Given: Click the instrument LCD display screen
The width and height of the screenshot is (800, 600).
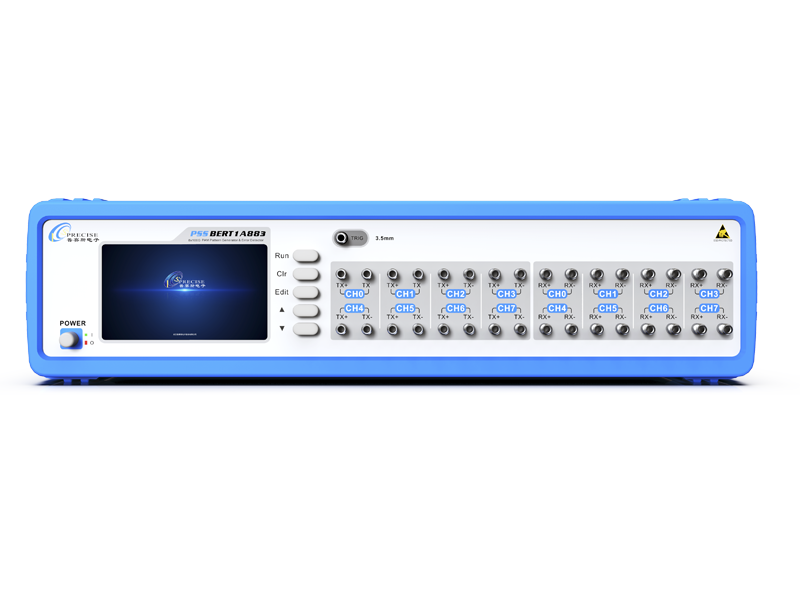Looking at the screenshot, I should pyautogui.click(x=184, y=292).
